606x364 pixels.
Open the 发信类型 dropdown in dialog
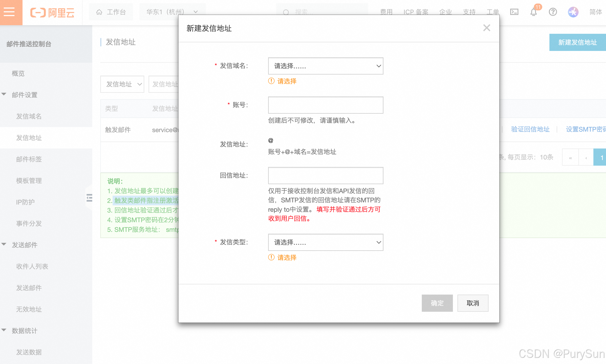click(x=325, y=242)
